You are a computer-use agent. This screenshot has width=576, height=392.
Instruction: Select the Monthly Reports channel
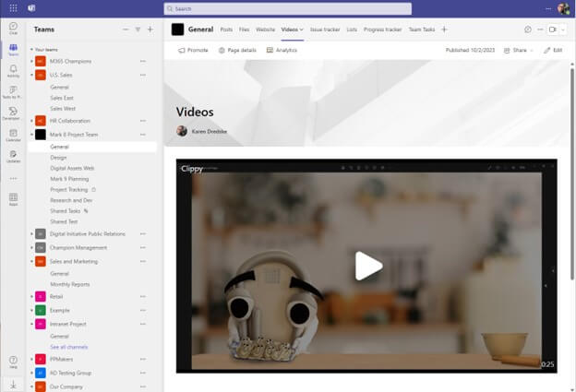point(70,284)
